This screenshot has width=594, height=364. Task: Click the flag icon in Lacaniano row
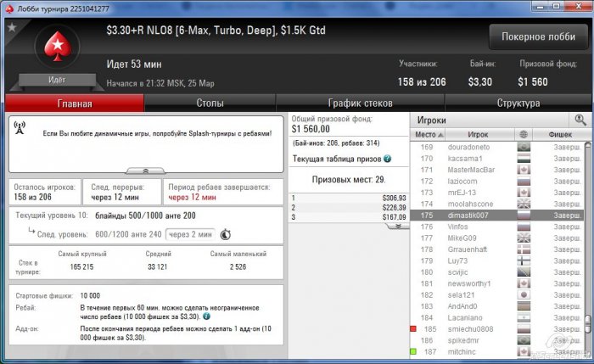pos(524,317)
